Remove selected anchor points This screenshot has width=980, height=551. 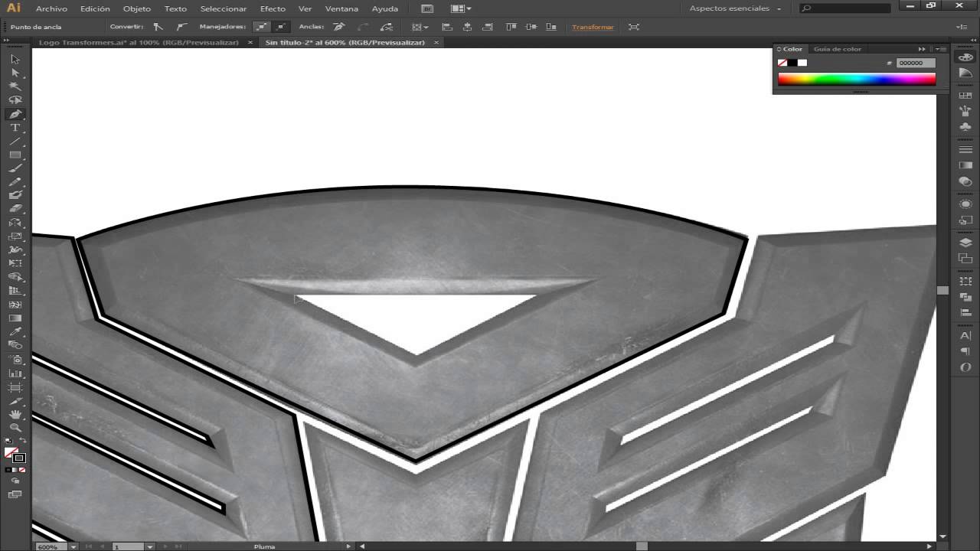(339, 27)
